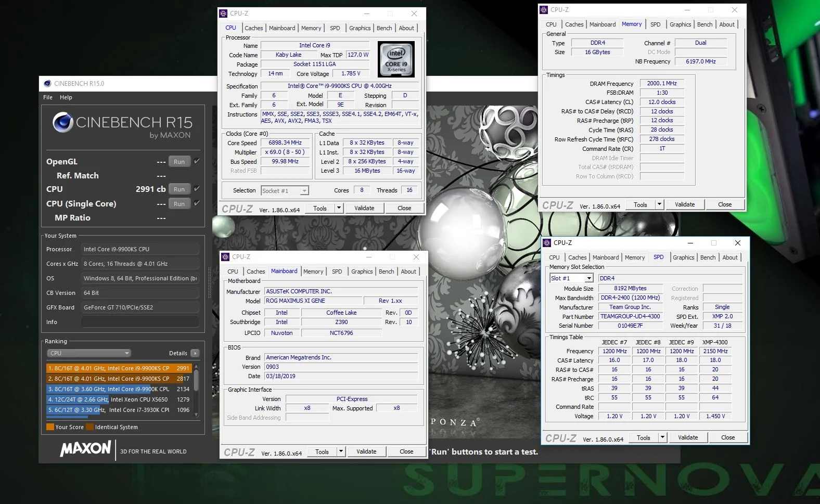Select ranking row 4 Intel Xeon X5650
This screenshot has width=820, height=504.
(119, 399)
